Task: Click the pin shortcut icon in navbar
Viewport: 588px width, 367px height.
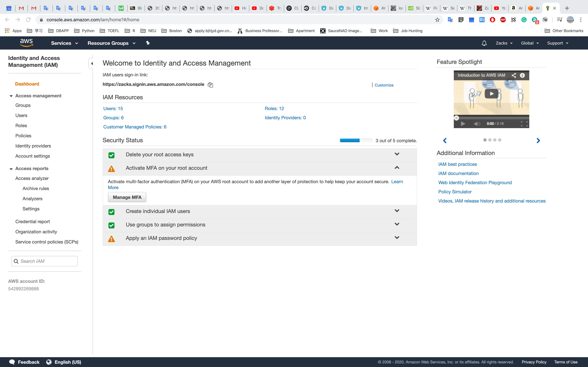Action: [148, 43]
